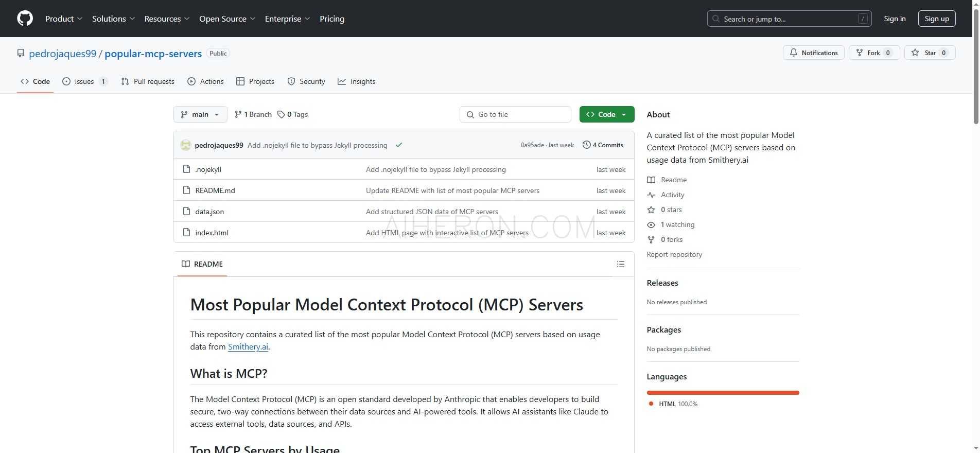Click the history clock icon by 4 Commits

tap(586, 145)
